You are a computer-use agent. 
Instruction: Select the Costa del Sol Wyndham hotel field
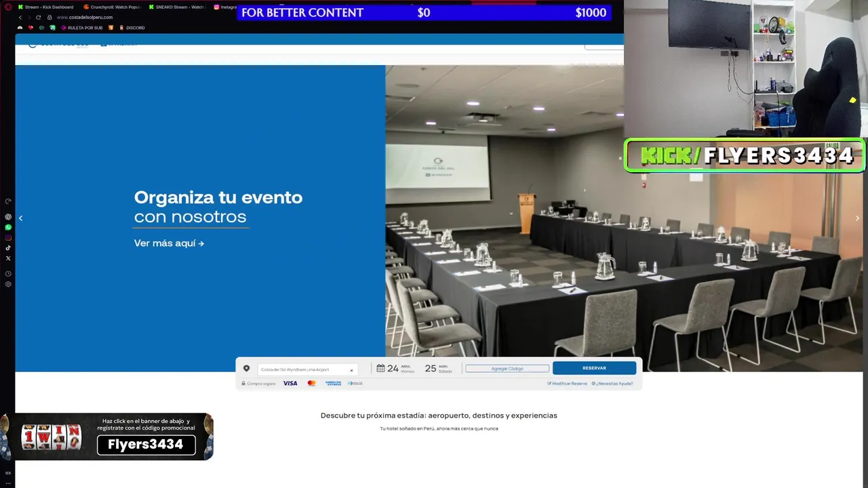(307, 369)
